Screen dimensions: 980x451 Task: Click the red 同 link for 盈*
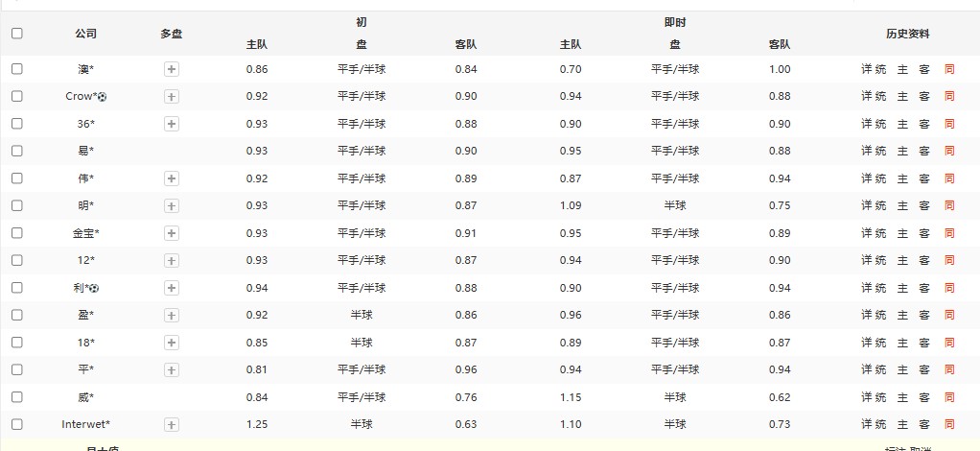pos(949,315)
